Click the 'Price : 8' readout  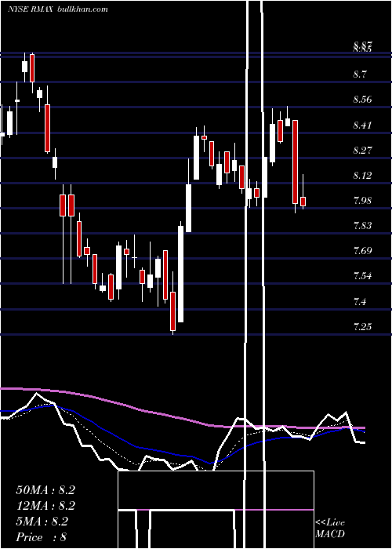click(x=42, y=537)
